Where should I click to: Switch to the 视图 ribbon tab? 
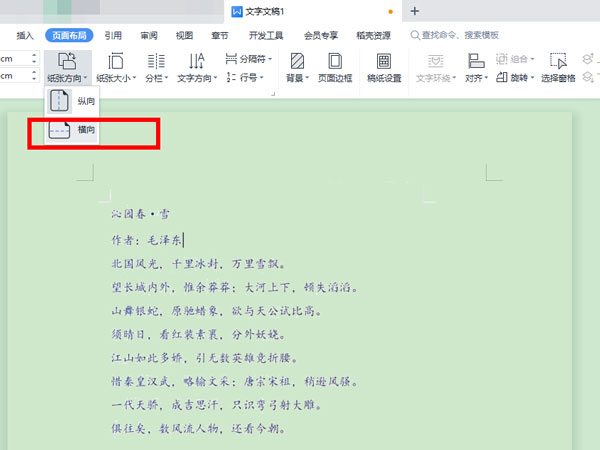click(184, 36)
